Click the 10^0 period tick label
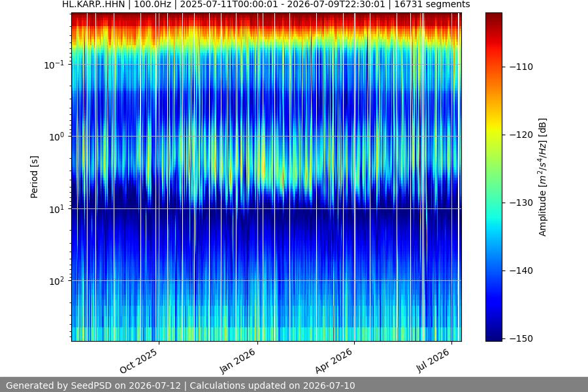 [57, 137]
